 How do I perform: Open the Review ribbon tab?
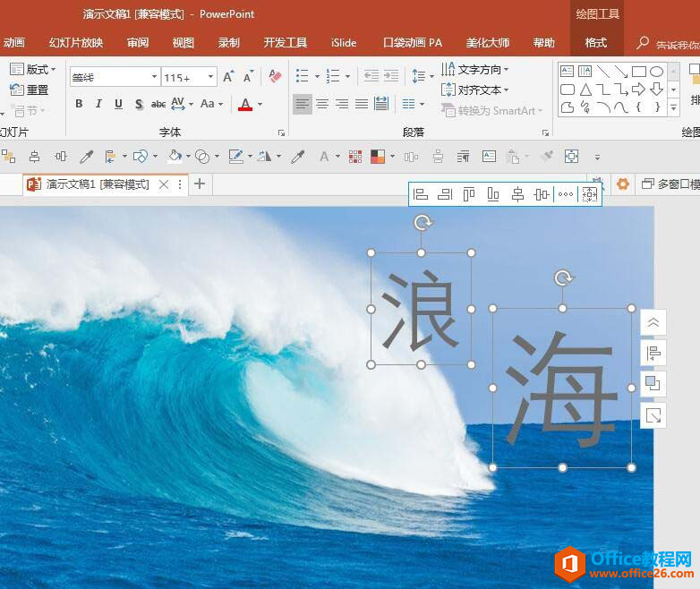click(138, 43)
